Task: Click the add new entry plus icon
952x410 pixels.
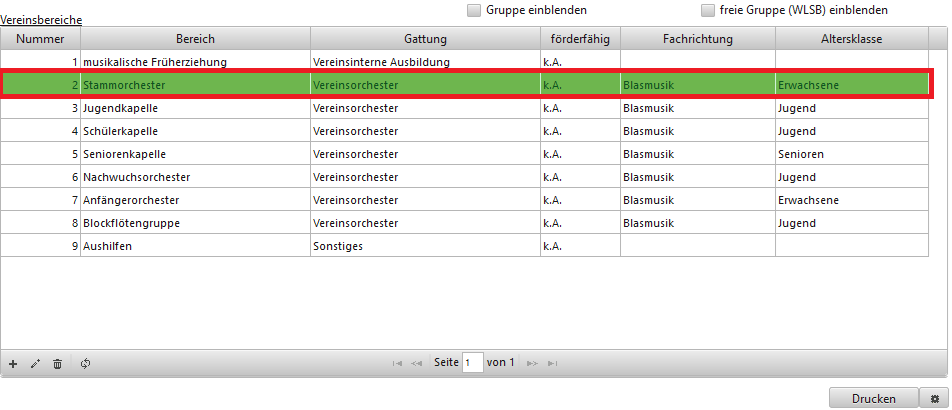Action: [x=13, y=363]
